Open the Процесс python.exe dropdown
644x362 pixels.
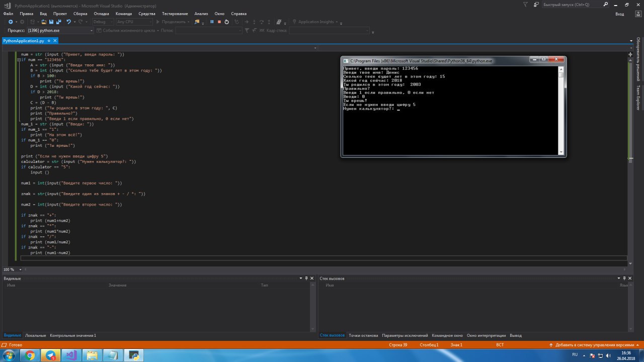pyautogui.click(x=92, y=31)
